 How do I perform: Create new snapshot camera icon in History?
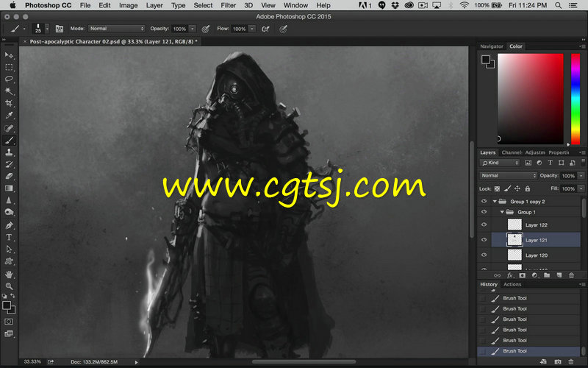pos(558,362)
